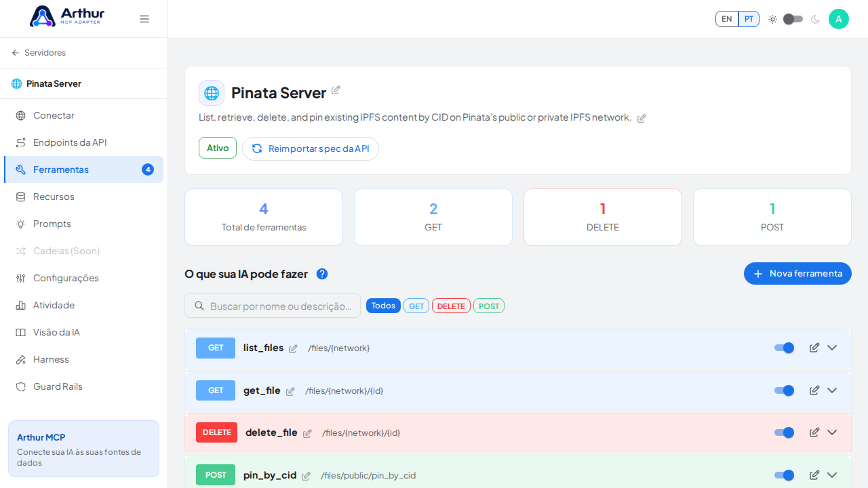Click Reimportar spec da API button

tap(311, 148)
